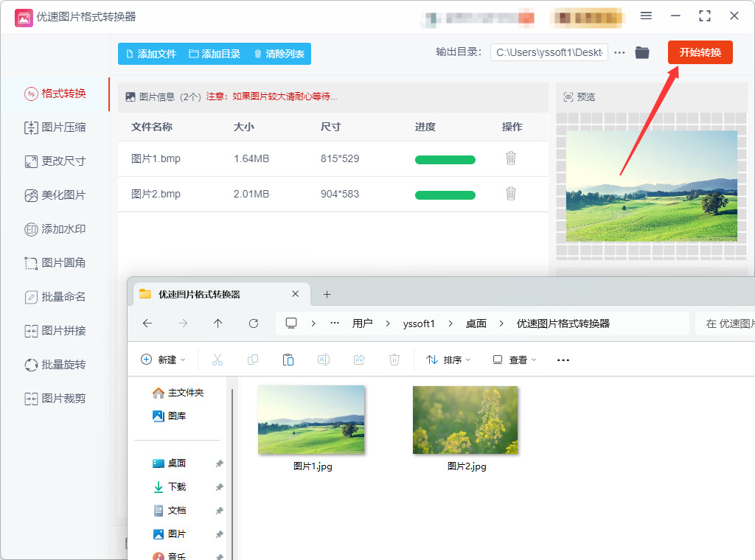This screenshot has width=755, height=560.
Task: Click the Cut scissors icon in Explorer toolbar
Action: click(x=218, y=360)
